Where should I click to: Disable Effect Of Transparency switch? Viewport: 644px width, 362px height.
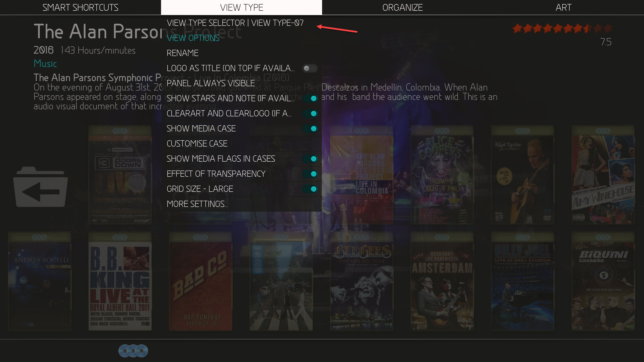coord(310,174)
